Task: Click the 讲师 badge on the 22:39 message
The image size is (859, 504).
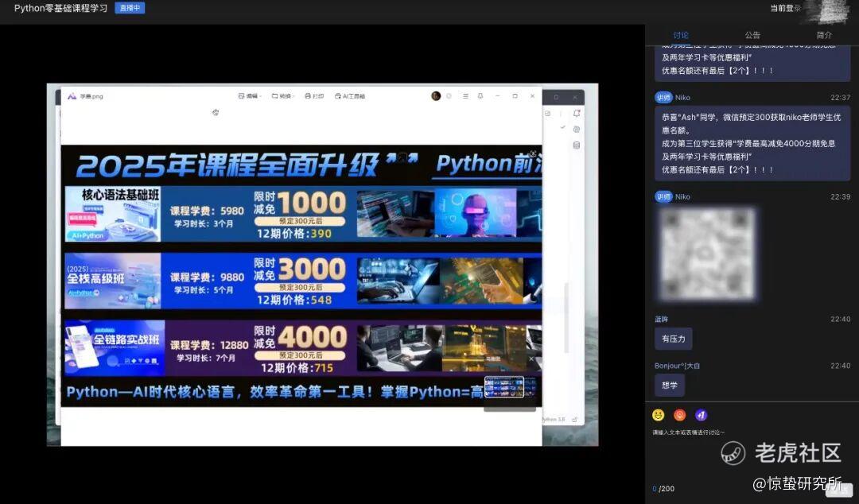Action: click(x=663, y=196)
